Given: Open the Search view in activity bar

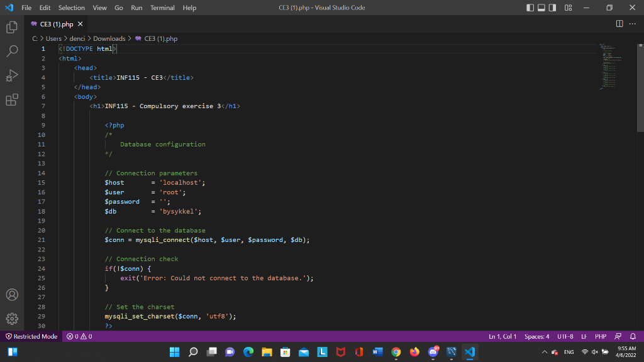Looking at the screenshot, I should (12, 52).
